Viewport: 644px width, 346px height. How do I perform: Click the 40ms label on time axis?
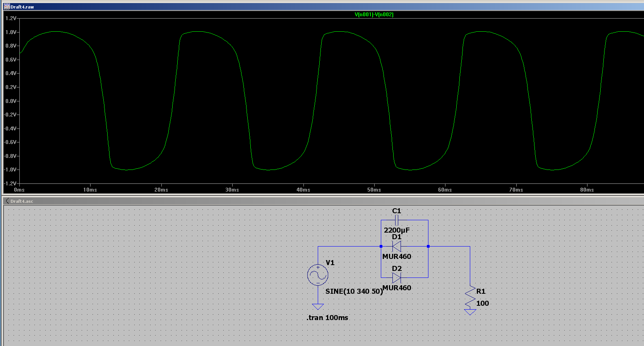pos(303,190)
